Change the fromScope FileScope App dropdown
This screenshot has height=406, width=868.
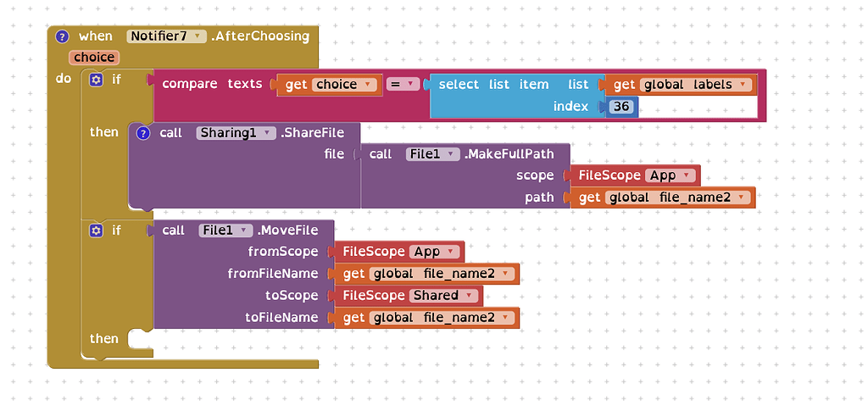click(x=435, y=252)
